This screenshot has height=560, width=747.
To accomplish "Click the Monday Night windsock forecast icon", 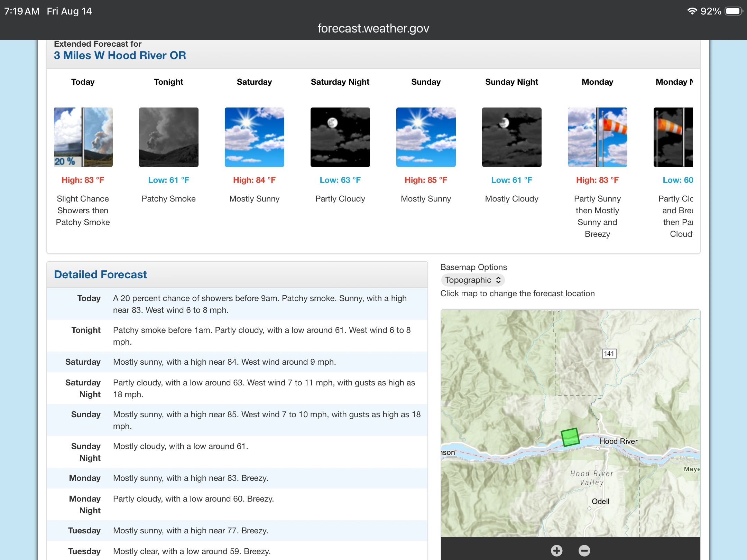I will point(673,137).
